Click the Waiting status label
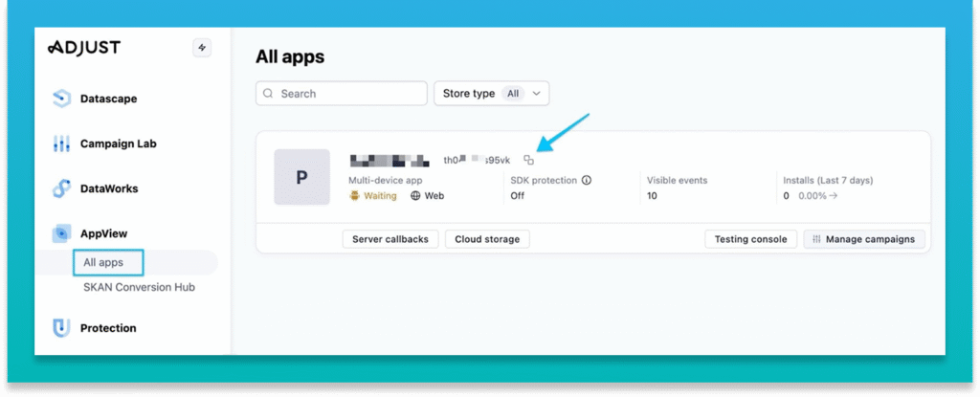The height and width of the screenshot is (397, 980). (x=380, y=196)
